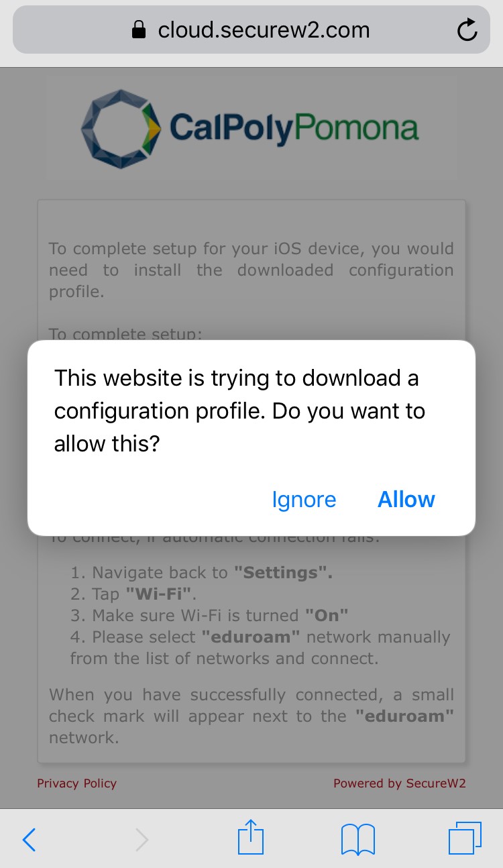
Task: Ignore the configuration profile download
Action: click(304, 499)
